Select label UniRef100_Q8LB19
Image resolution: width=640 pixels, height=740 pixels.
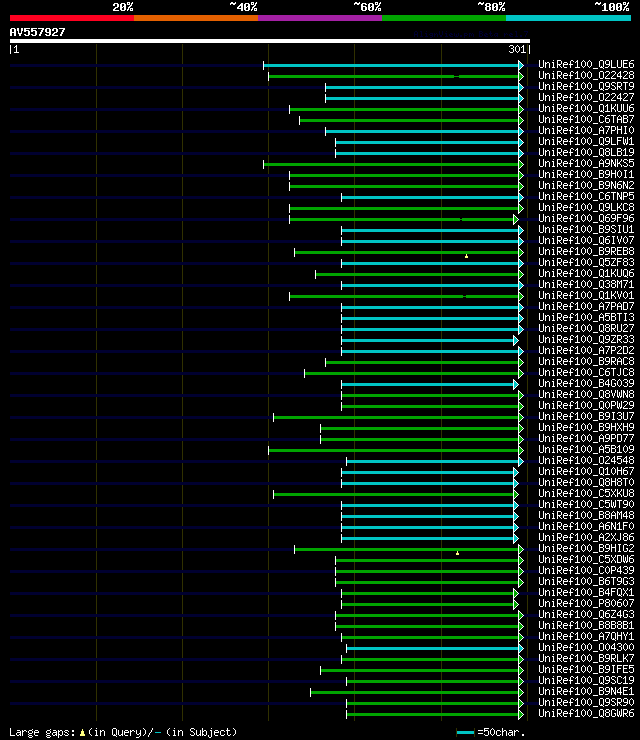click(x=586, y=152)
